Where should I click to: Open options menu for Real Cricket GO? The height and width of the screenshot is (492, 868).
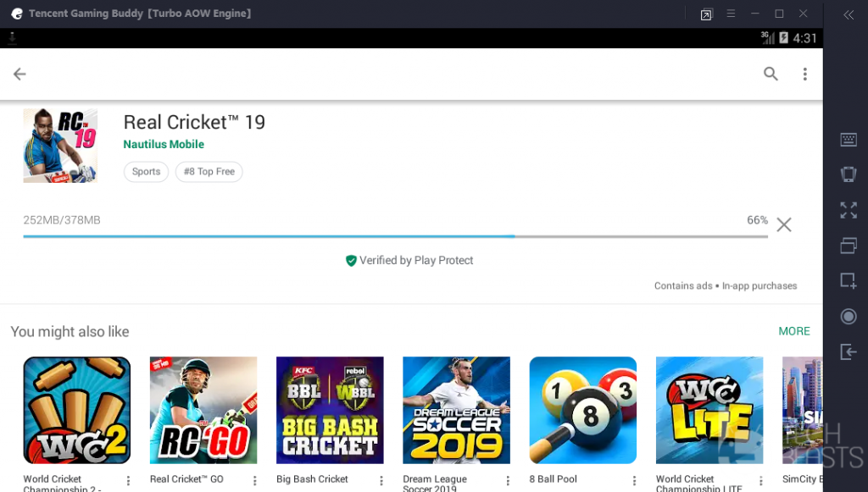tap(254, 480)
